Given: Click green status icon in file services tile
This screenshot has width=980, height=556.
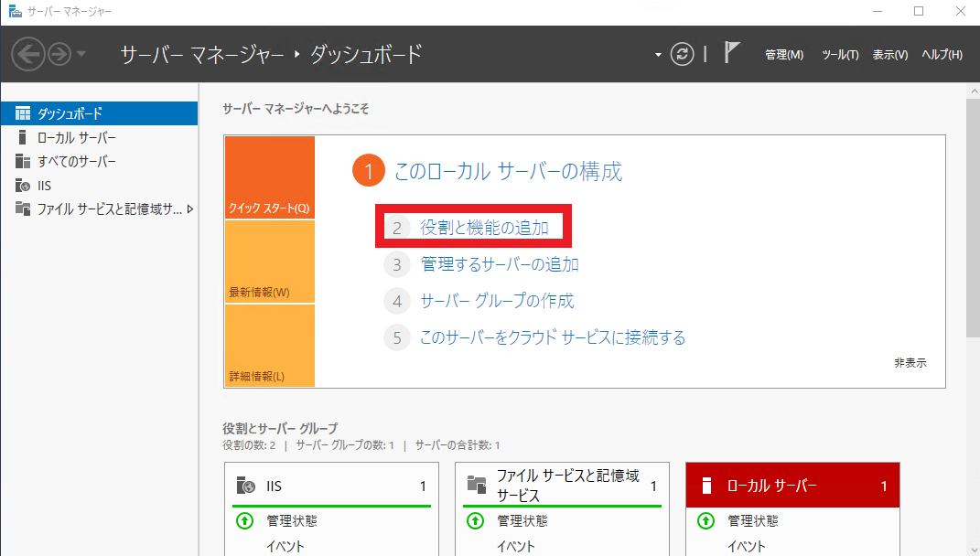Looking at the screenshot, I should (x=475, y=520).
